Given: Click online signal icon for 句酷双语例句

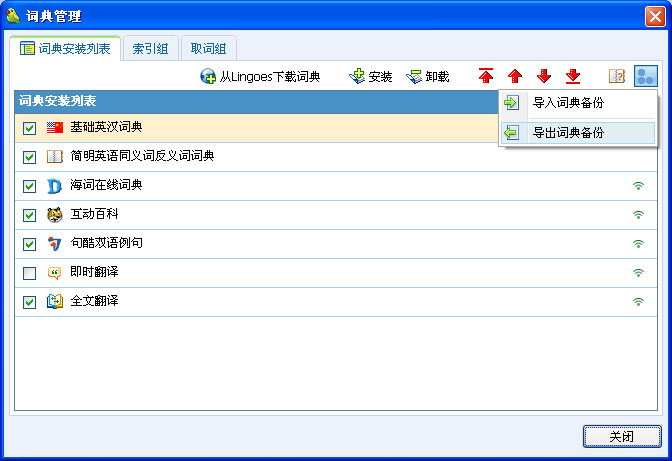Looking at the screenshot, I should coord(638,244).
